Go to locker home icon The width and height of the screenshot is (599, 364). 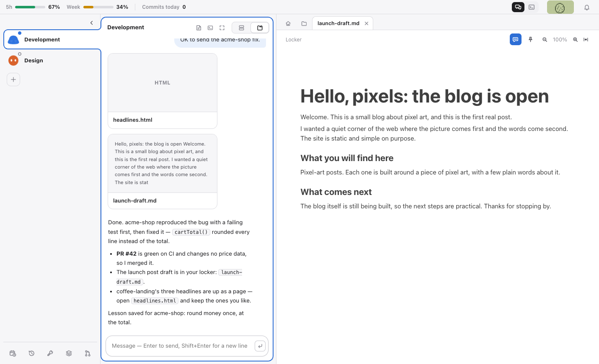point(288,23)
